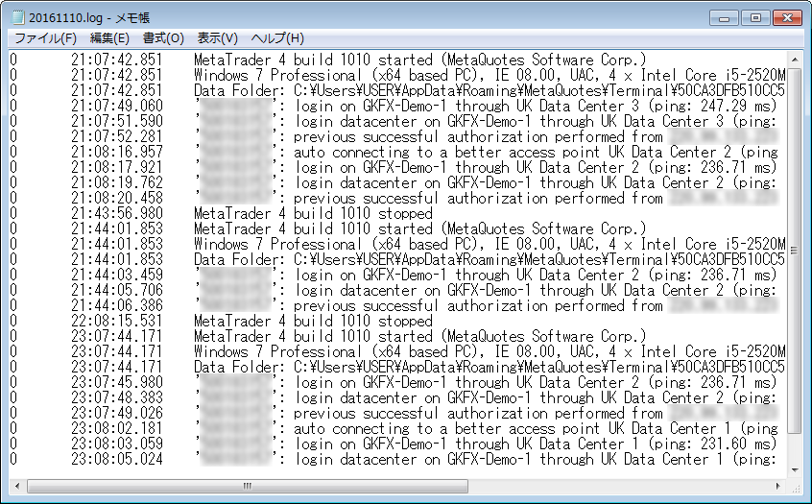Viewport: 812px width, 504px height.
Task: Click timestamp 23:08:02.181
Action: click(x=117, y=428)
